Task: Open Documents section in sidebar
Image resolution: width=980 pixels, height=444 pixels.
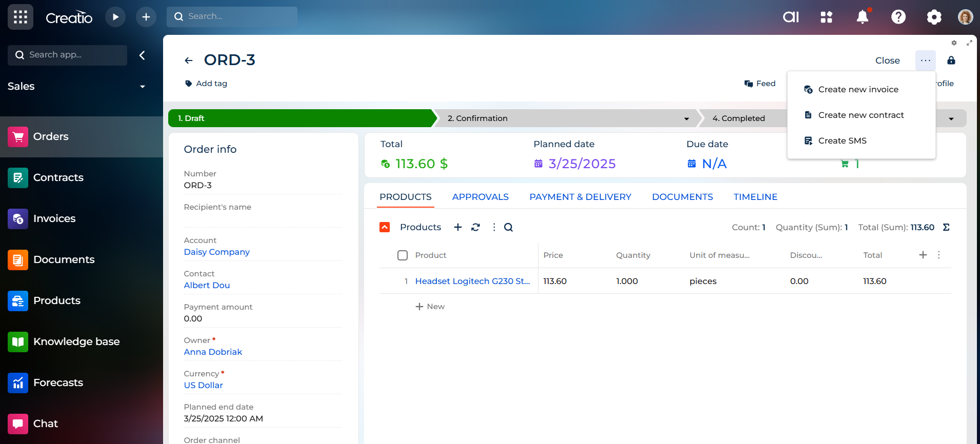Action: click(x=82, y=259)
